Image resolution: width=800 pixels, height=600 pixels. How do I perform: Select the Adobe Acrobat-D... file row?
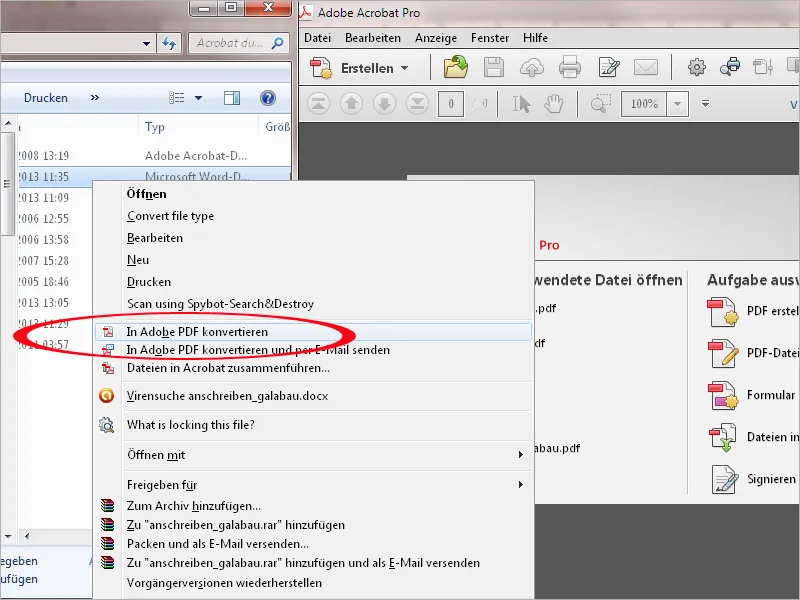[x=153, y=156]
